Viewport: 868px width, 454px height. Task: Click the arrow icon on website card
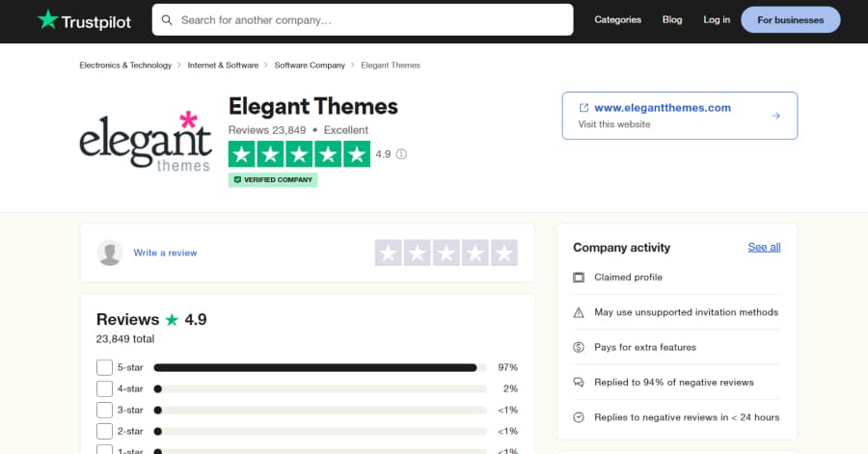[775, 116]
